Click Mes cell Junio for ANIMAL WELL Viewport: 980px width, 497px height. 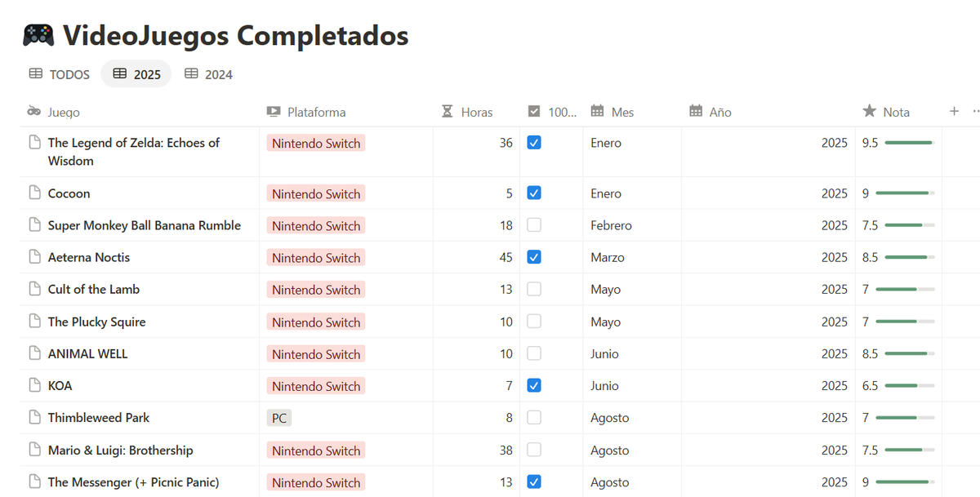coord(632,353)
